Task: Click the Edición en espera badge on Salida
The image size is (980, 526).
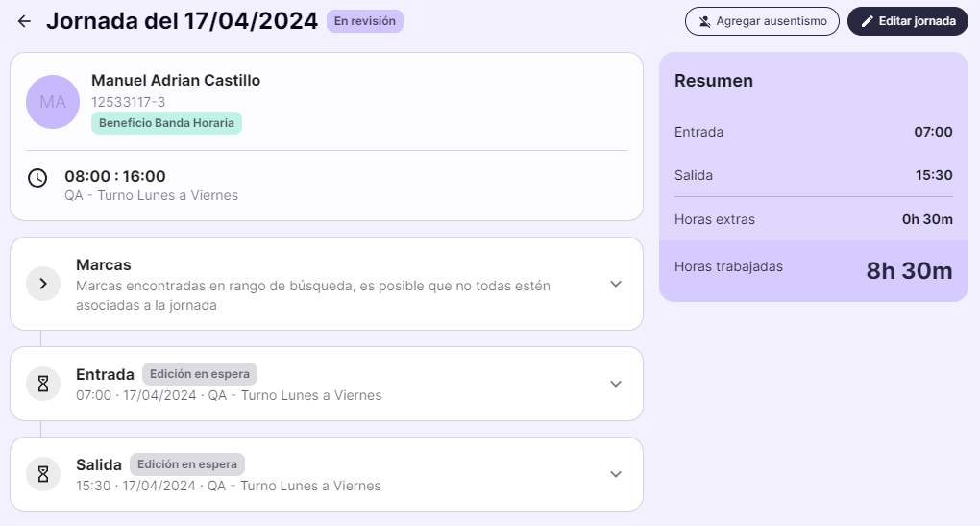Action: [187, 464]
